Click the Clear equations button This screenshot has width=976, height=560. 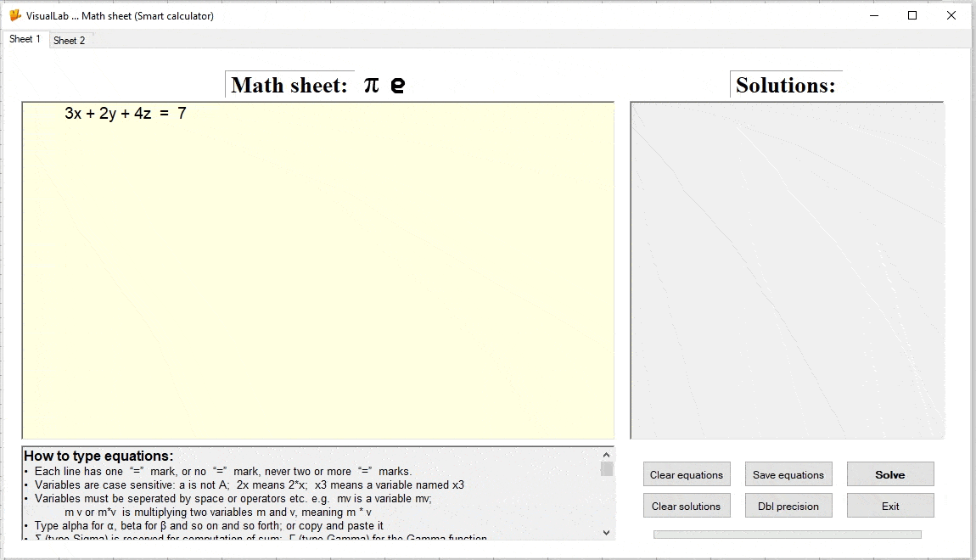[x=686, y=473]
